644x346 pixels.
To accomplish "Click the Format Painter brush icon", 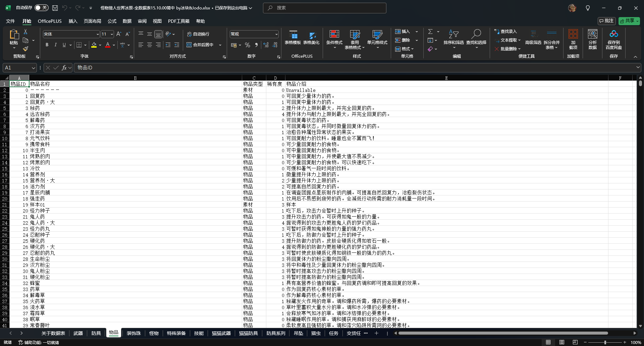I will [x=25, y=49].
